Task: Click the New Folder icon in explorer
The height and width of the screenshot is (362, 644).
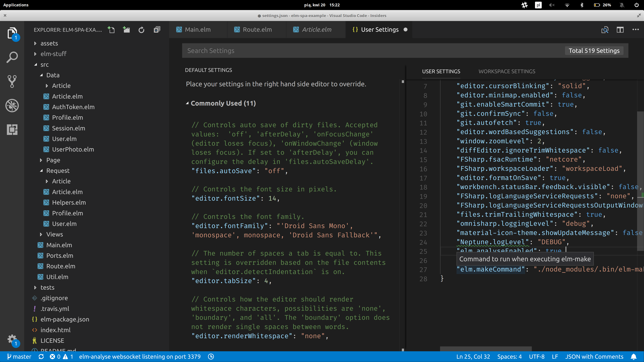Action: 126,30
